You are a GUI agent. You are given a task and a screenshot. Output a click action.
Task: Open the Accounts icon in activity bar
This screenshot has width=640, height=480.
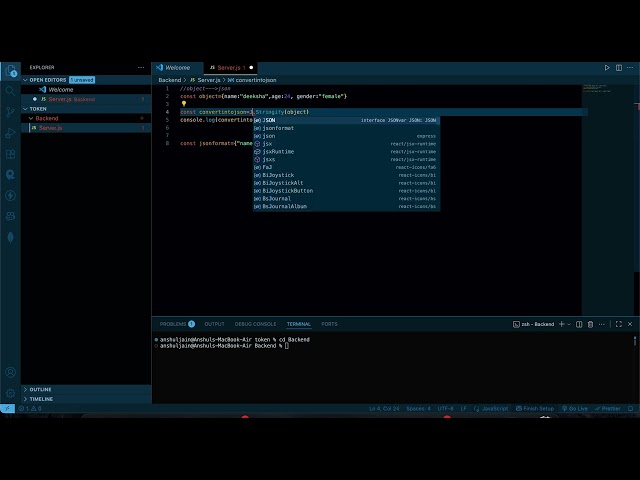[10, 372]
